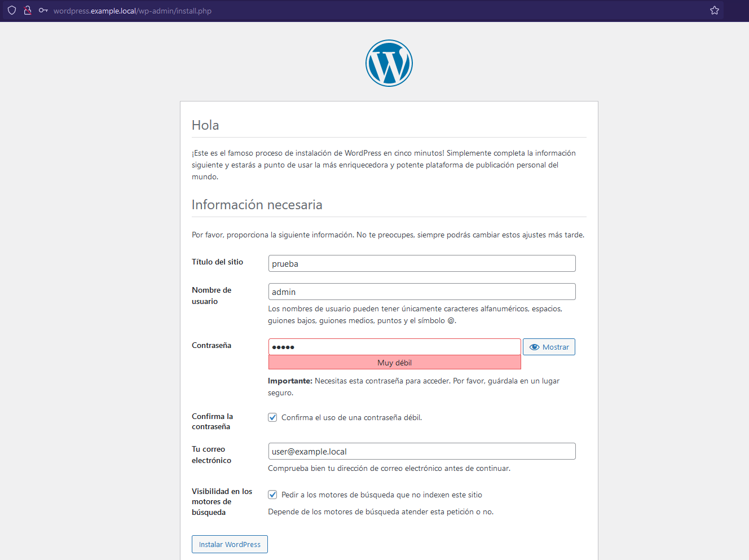Screen dimensions: 749x560
Task: Click the key saved-logins icon
Action: [x=43, y=10]
